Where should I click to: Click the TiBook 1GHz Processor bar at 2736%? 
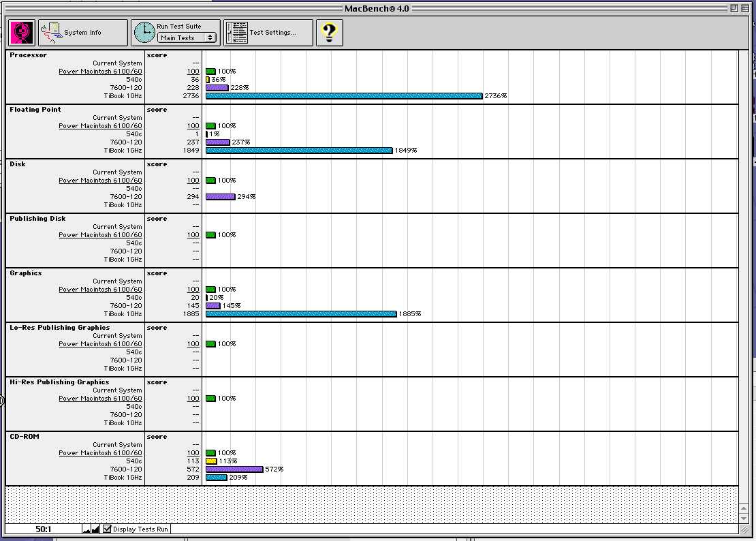[344, 96]
